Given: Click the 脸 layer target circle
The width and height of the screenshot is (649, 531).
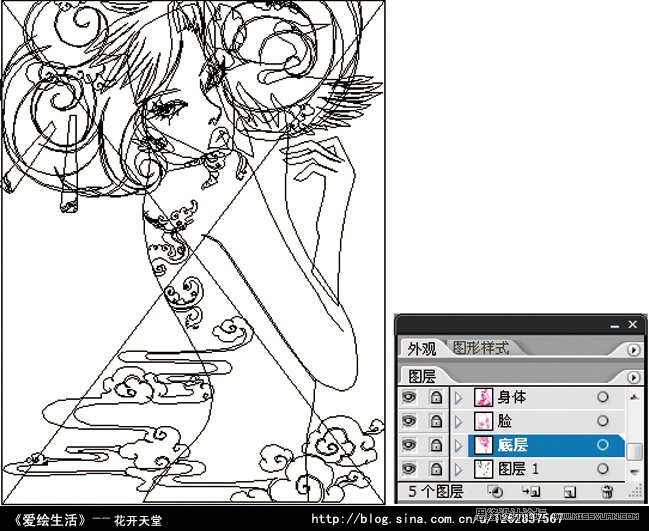Looking at the screenshot, I should click(x=603, y=421).
